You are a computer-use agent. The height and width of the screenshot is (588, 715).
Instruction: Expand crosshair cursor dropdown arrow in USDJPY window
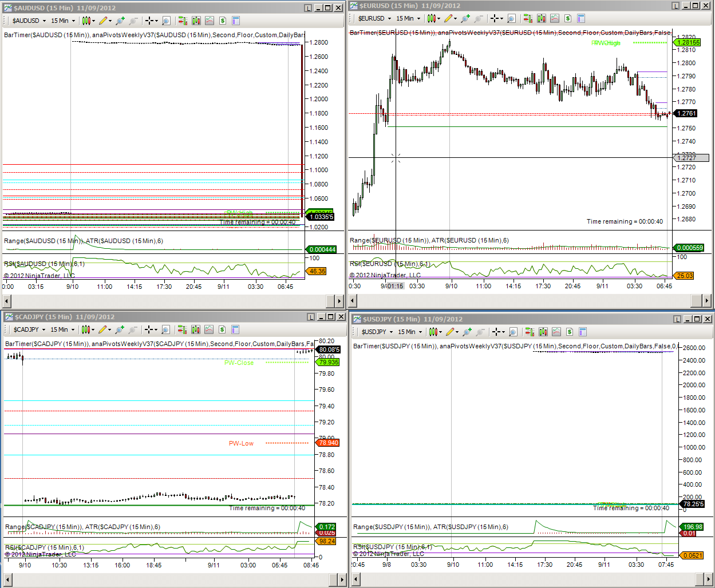504,332
